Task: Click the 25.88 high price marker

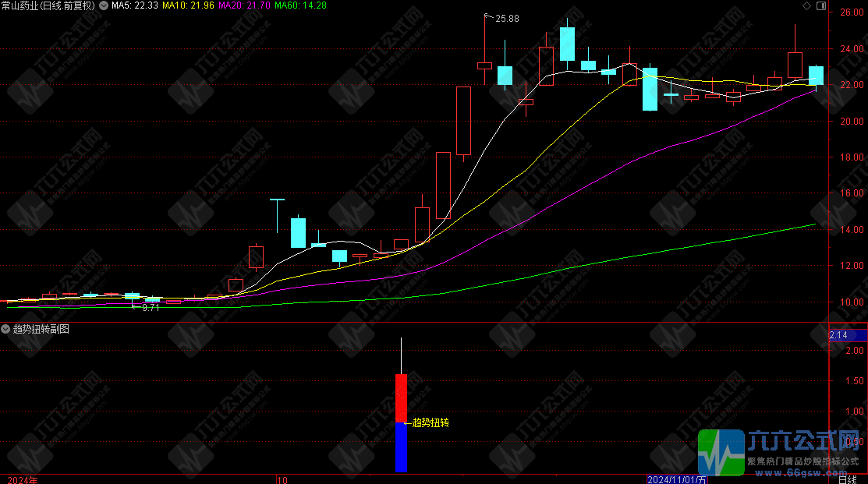Action: pos(507,18)
